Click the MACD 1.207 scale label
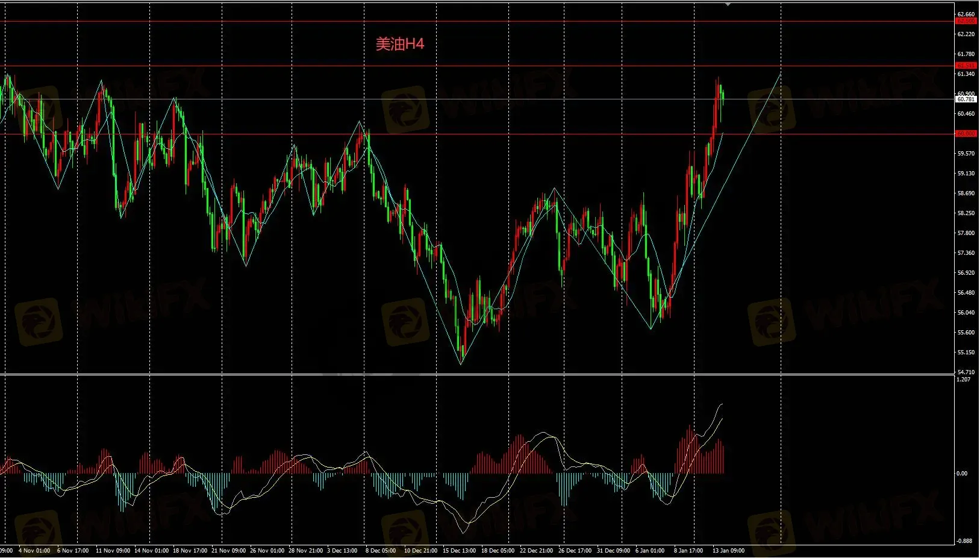This screenshot has width=980, height=558. pos(963,380)
